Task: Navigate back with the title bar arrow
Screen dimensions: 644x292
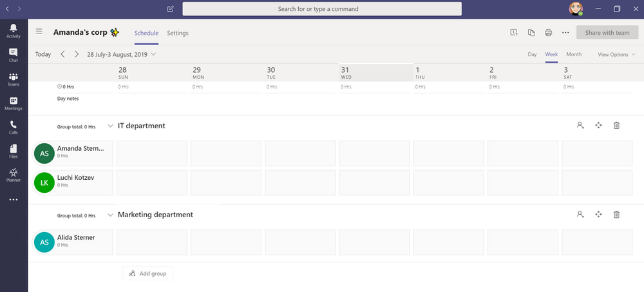Action: click(x=7, y=8)
